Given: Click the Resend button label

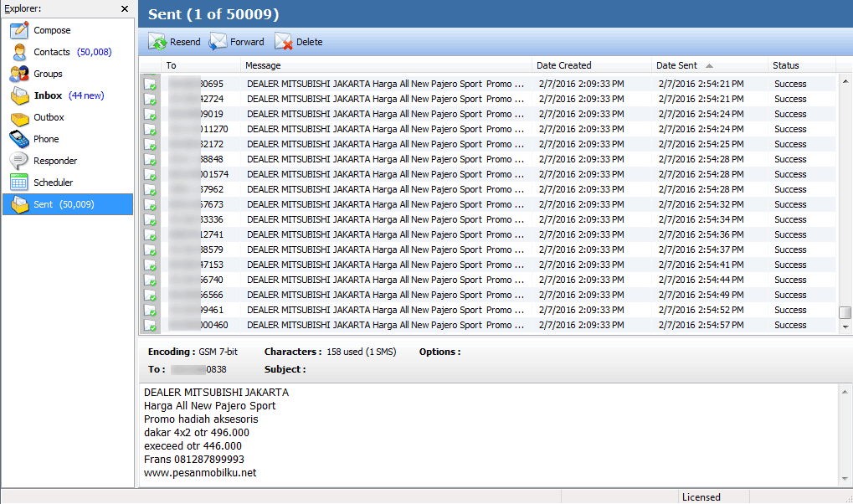Looking at the screenshot, I should [185, 42].
